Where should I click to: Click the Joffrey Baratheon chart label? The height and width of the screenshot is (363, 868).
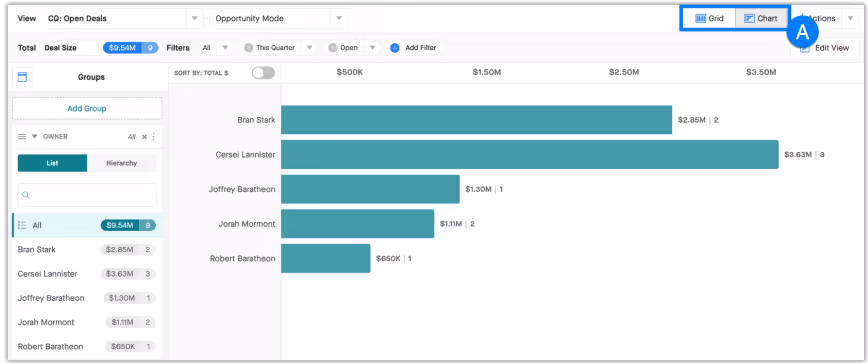pyautogui.click(x=242, y=189)
